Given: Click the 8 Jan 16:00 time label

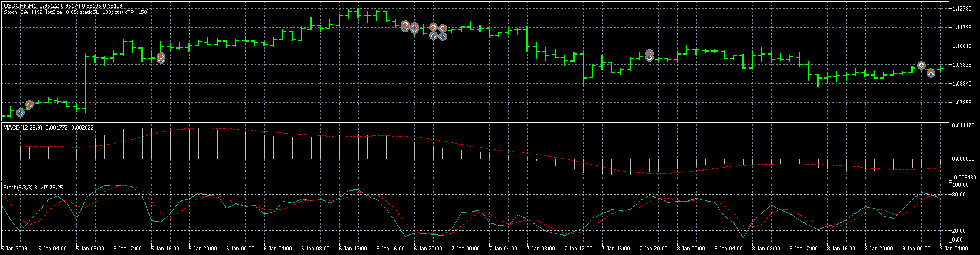Looking at the screenshot, I should click(x=842, y=249).
